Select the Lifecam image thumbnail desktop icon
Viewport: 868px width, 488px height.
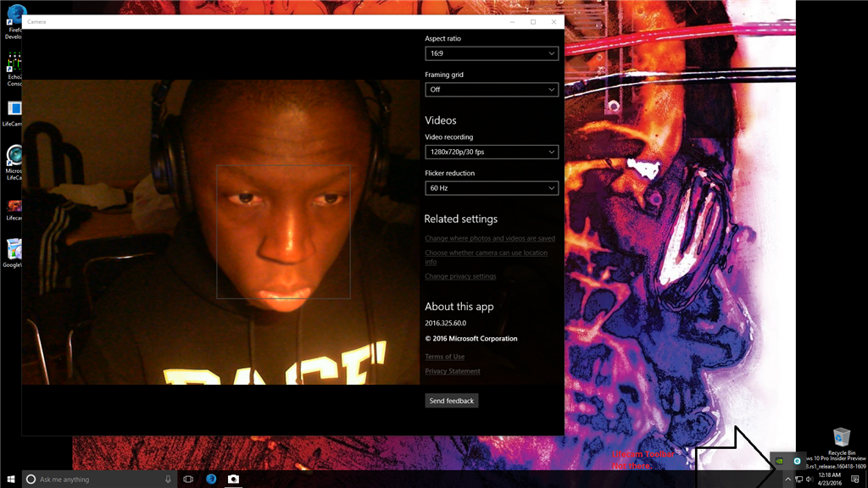tap(14, 210)
